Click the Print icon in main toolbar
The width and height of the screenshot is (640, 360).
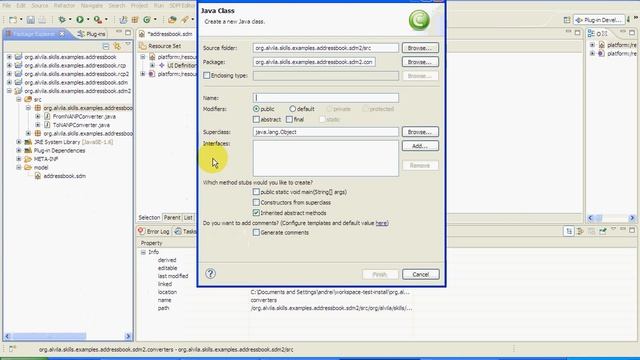[42, 20]
